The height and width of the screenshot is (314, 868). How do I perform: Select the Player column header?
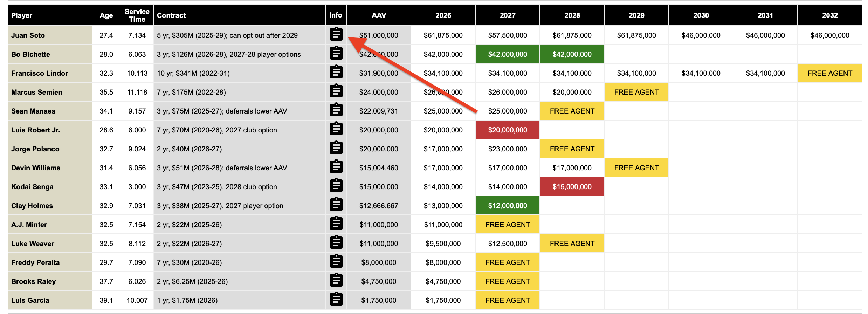22,15
